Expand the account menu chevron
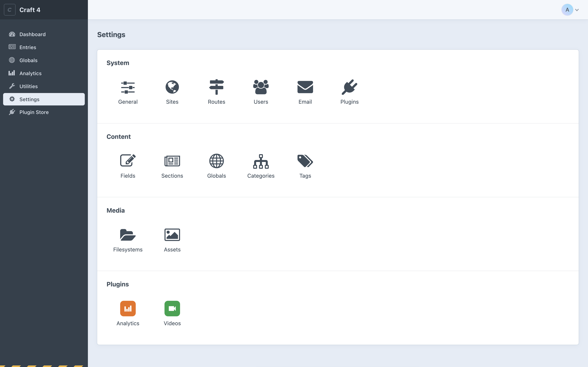The image size is (588, 367). coord(577,10)
